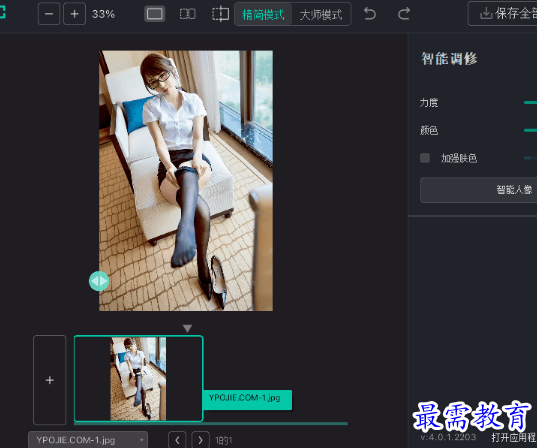
Task: Open the YPOJIE.COM-1.jpg file dropdown
Action: click(x=88, y=440)
